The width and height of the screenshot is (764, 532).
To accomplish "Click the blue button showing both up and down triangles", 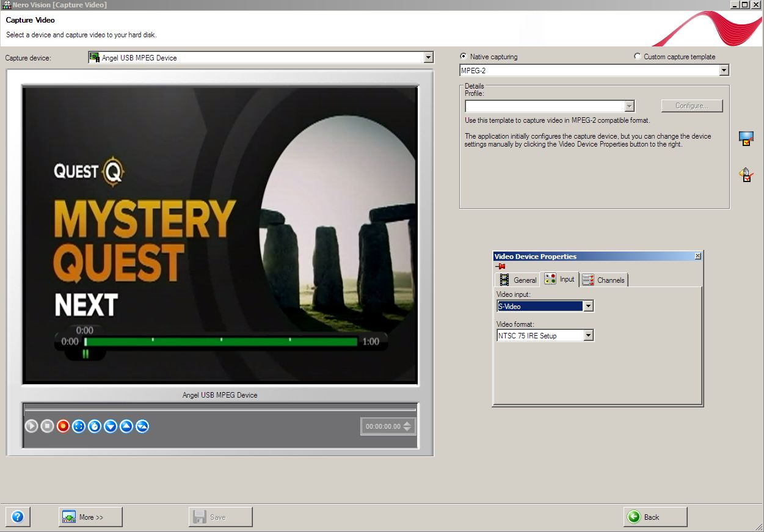I will click(x=142, y=426).
